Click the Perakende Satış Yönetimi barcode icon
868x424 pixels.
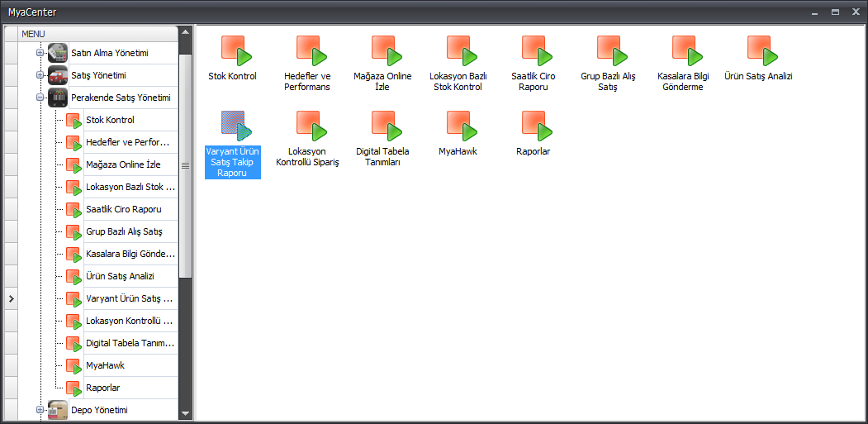click(58, 98)
